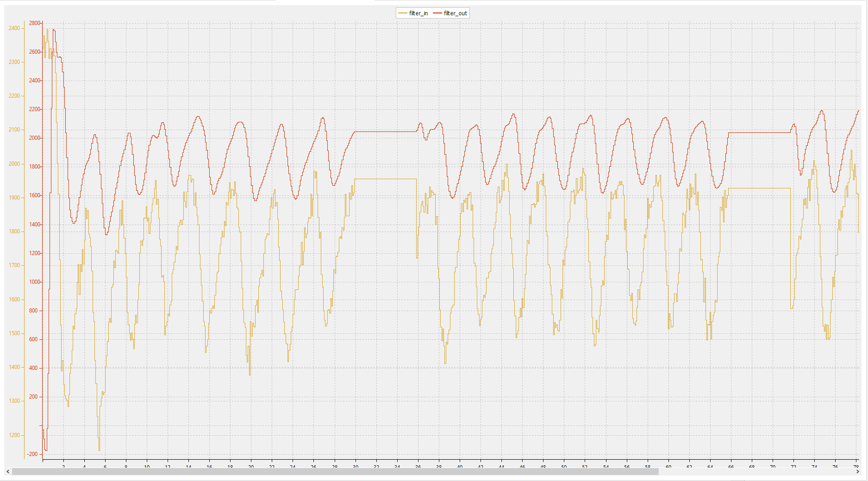Click the 1300 label on orange axis
This screenshot has height=481, width=868.
point(14,401)
